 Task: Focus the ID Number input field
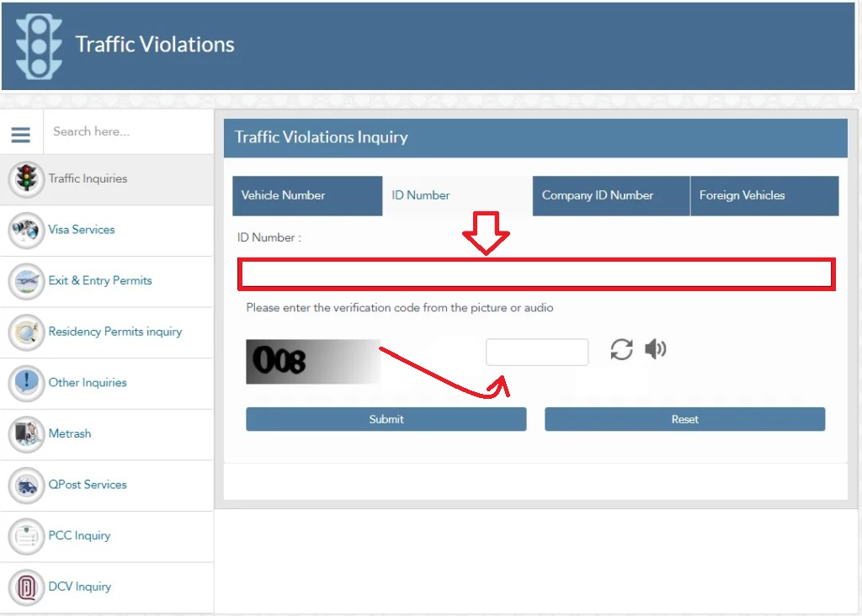pos(536,274)
